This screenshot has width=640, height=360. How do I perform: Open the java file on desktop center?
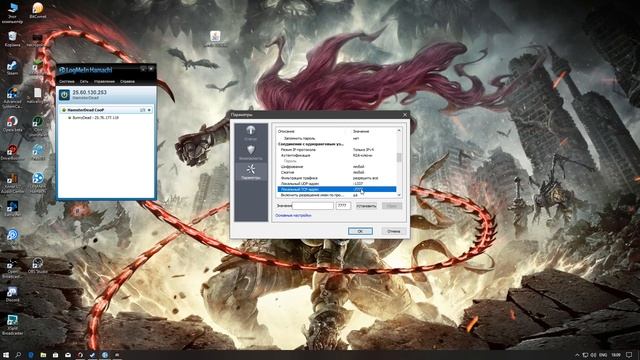(x=216, y=39)
